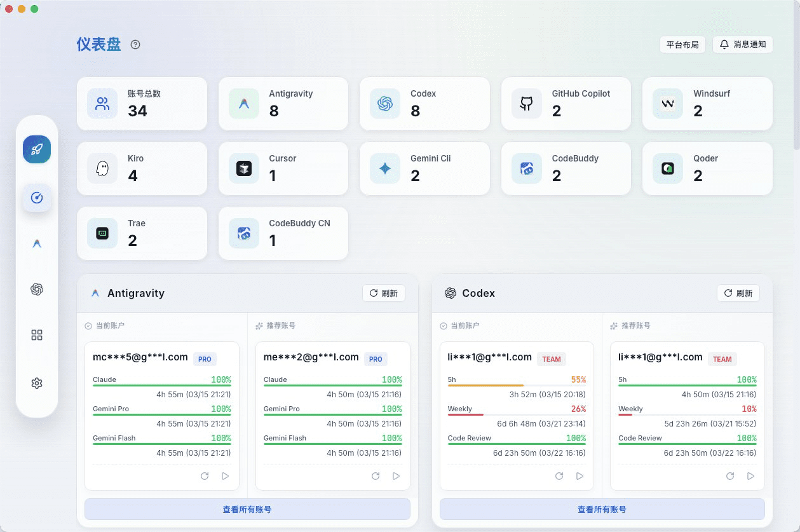Click the GitHub Copilot label
The image size is (800, 532).
tap(581, 93)
